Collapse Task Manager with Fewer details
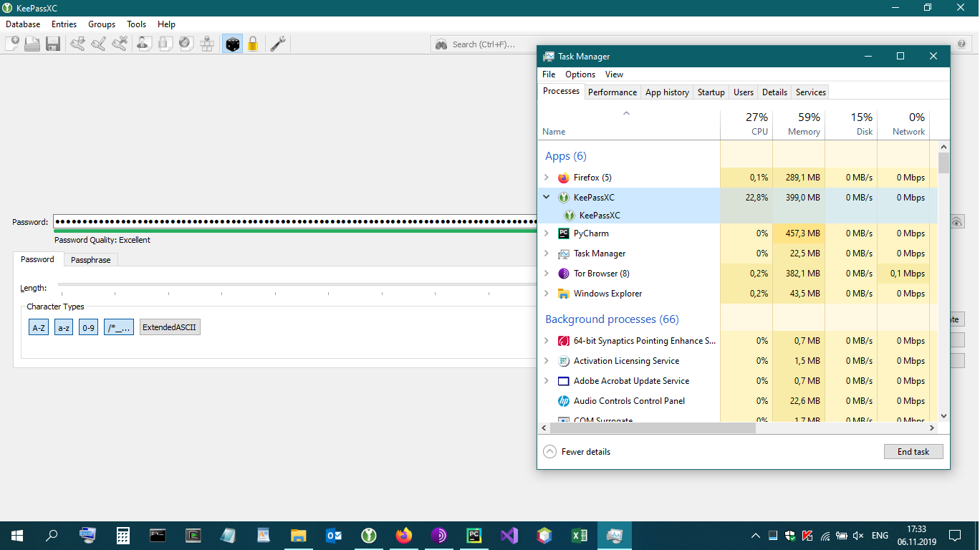This screenshot has width=980, height=550. click(x=577, y=452)
